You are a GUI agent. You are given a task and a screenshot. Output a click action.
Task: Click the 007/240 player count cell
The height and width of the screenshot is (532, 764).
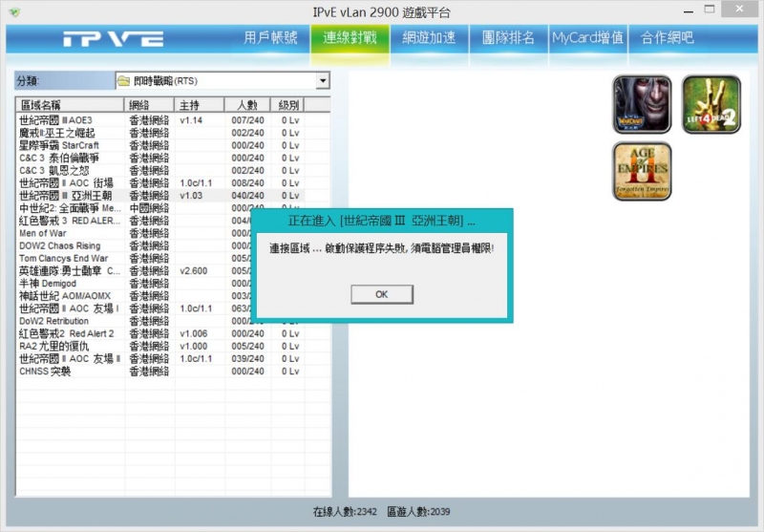(247, 120)
